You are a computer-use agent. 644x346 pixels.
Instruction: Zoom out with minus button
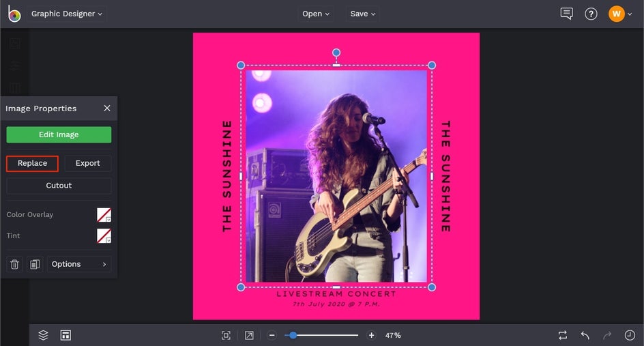coord(272,335)
